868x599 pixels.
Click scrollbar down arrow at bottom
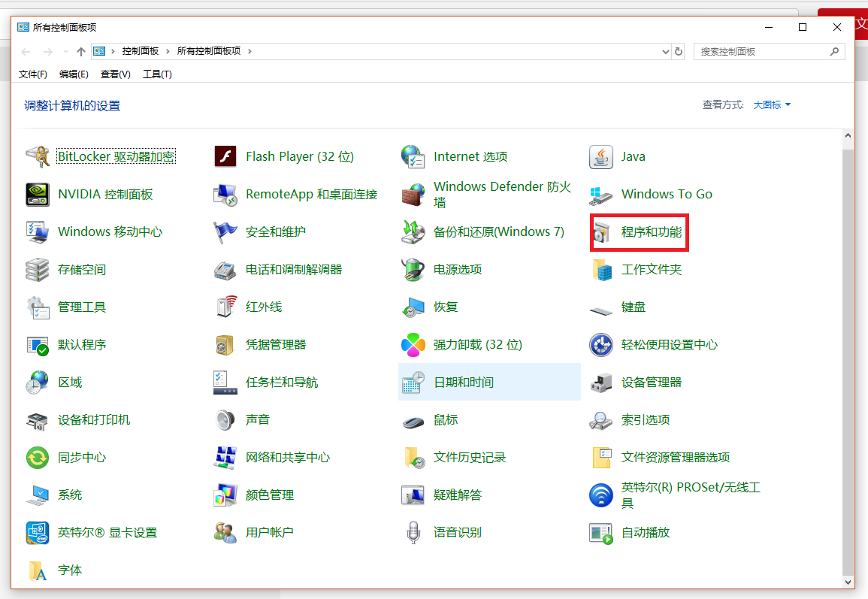click(x=848, y=582)
